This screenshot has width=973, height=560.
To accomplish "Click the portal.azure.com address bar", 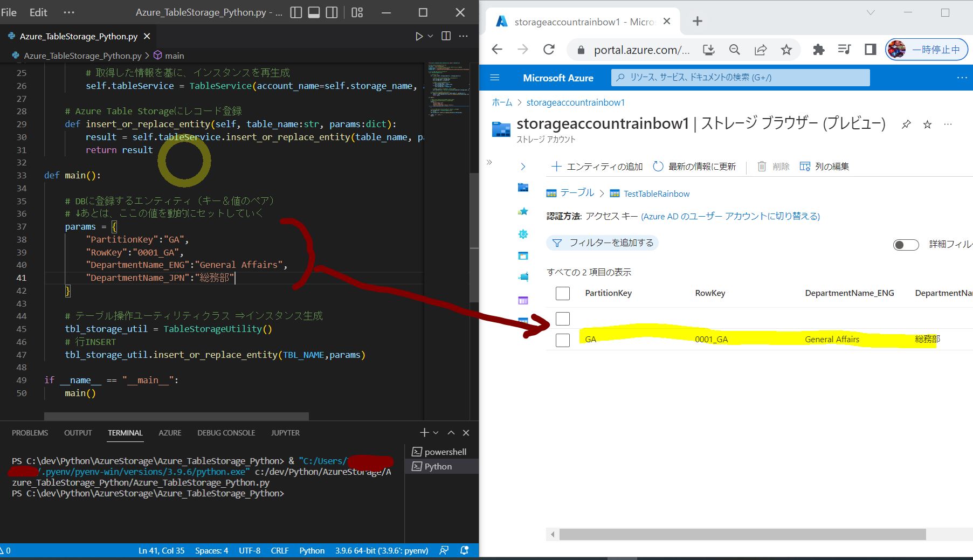I will tap(641, 50).
